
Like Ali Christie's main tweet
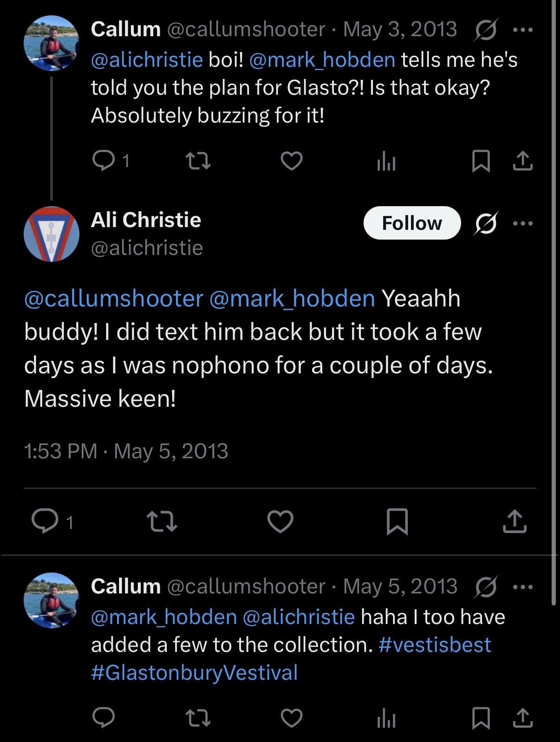tap(280, 521)
